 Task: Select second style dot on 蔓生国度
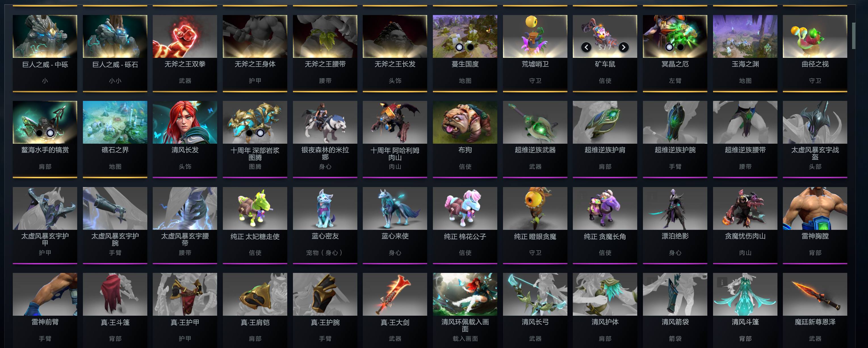[470, 47]
